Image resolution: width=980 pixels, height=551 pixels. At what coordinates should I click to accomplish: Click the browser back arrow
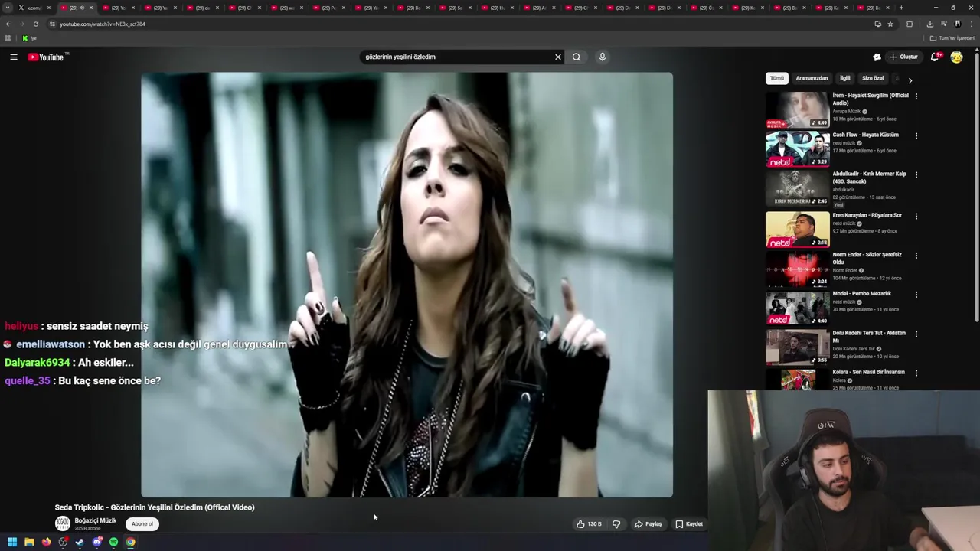[x=8, y=24]
